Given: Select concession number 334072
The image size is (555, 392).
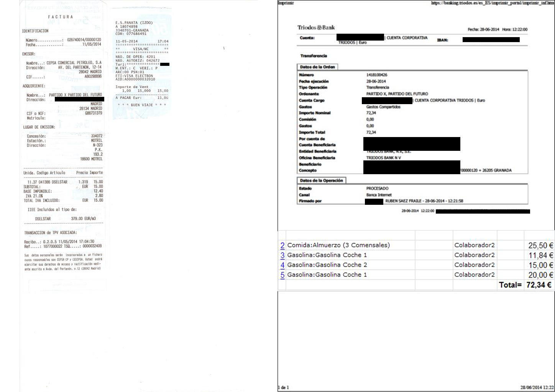Looking at the screenshot, I should click(97, 136).
